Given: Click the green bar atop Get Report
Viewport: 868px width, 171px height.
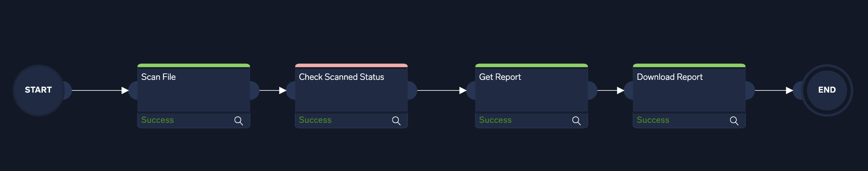Looking at the screenshot, I should (x=531, y=66).
